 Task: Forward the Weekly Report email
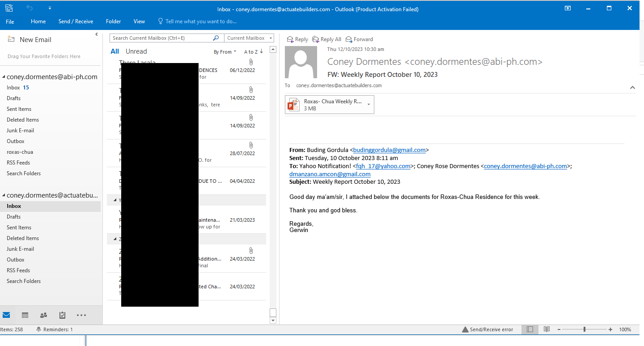click(x=359, y=39)
